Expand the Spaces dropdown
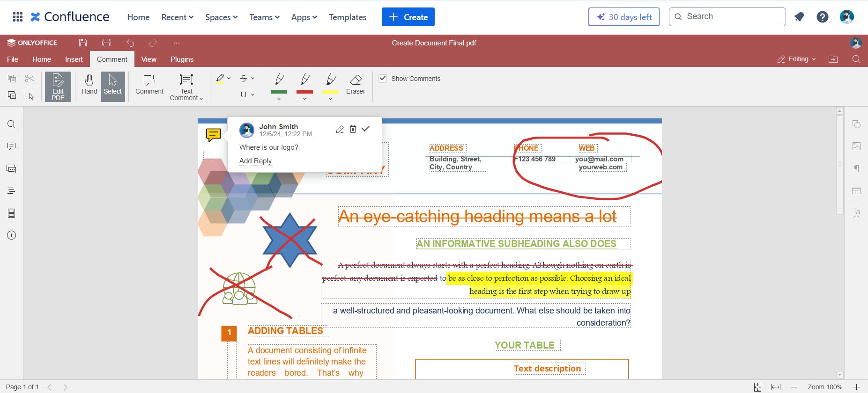The image size is (868, 393). click(221, 17)
